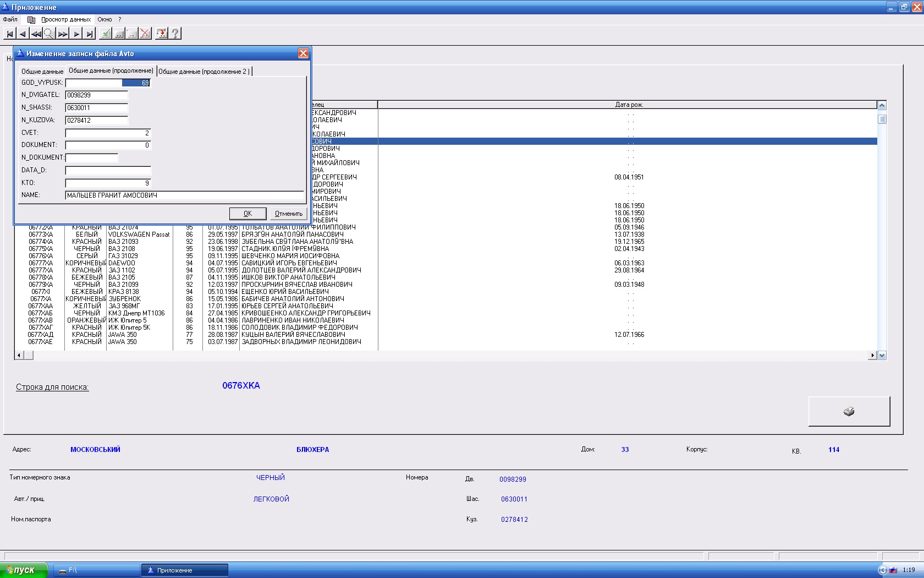
Task: Select row of ШЕВЧЕНКО МАРИЯ ИОСИФОВНА
Action: click(446, 256)
